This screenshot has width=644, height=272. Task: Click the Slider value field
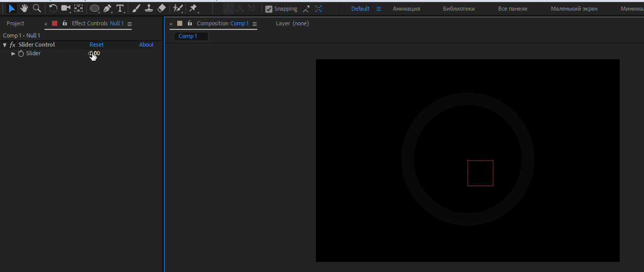click(95, 54)
